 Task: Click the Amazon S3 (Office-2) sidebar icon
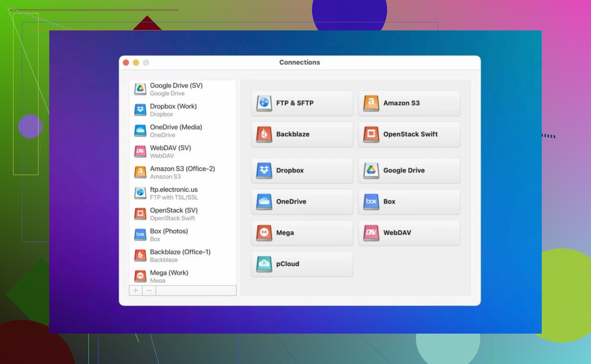(x=140, y=172)
